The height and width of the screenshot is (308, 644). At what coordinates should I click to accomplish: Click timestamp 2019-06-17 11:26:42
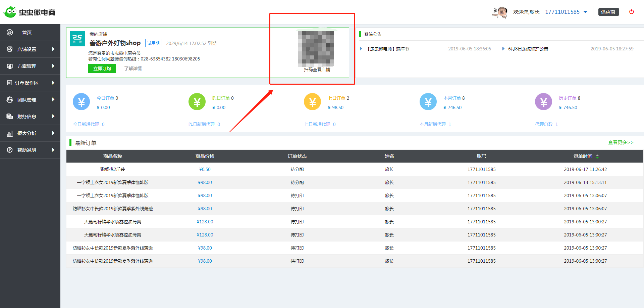pyautogui.click(x=585, y=169)
